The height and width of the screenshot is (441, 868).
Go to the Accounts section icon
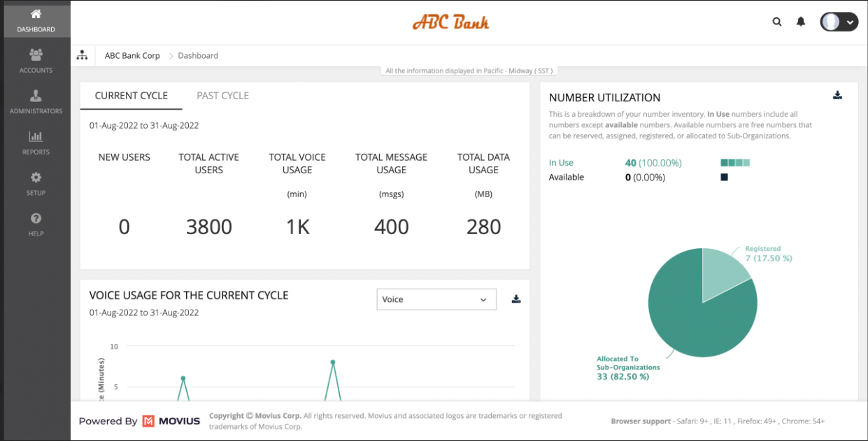(36, 55)
